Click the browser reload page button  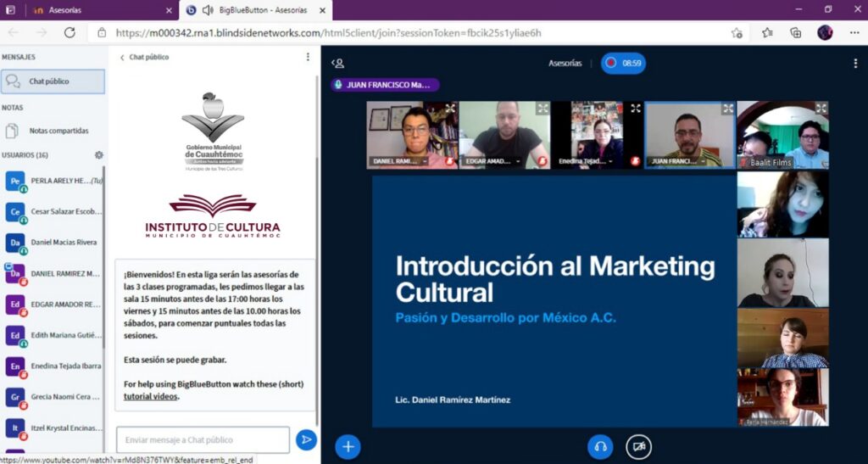click(70, 32)
